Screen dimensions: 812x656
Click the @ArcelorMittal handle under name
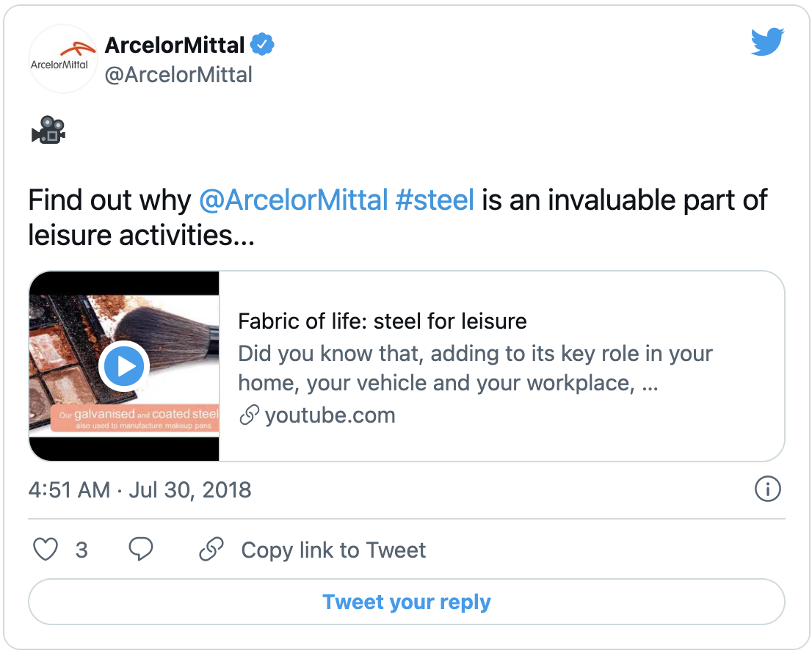pyautogui.click(x=178, y=75)
